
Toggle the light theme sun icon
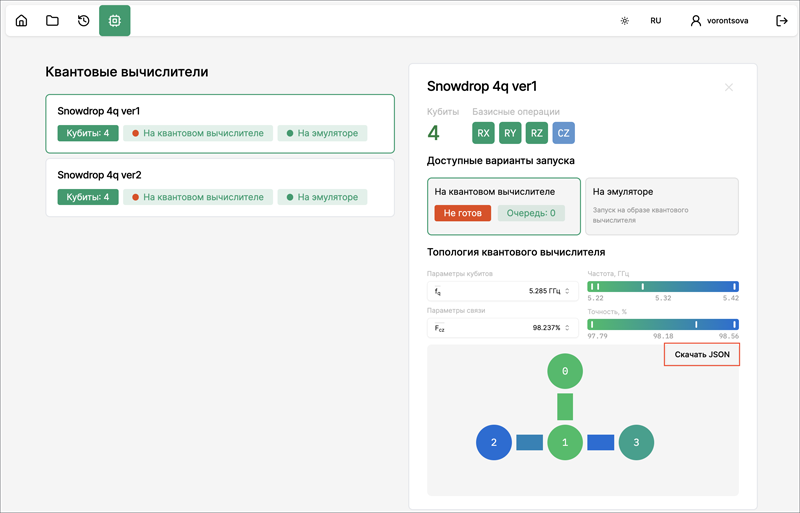[625, 21]
